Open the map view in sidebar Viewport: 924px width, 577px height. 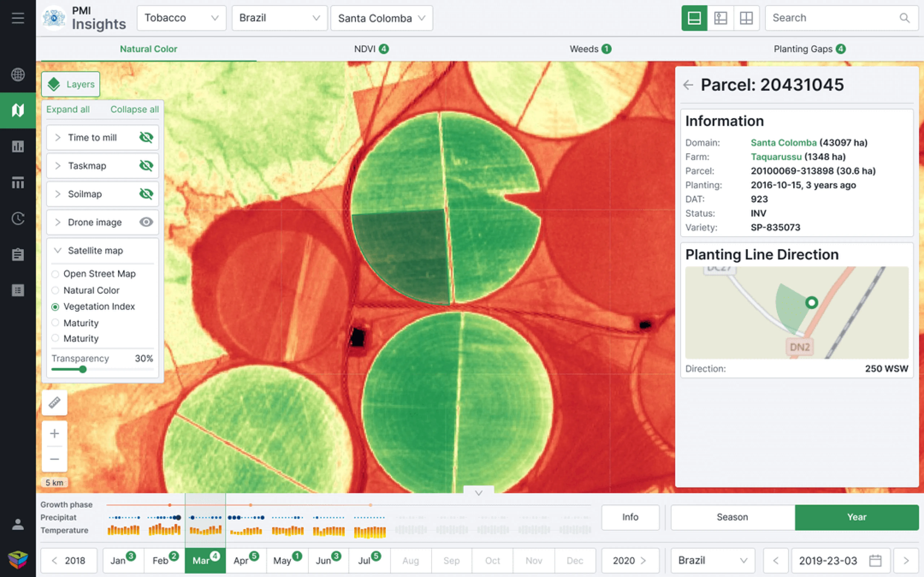click(18, 110)
